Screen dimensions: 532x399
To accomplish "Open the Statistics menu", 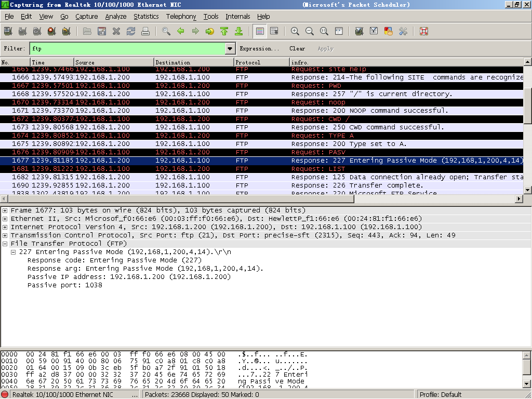I will click(146, 16).
